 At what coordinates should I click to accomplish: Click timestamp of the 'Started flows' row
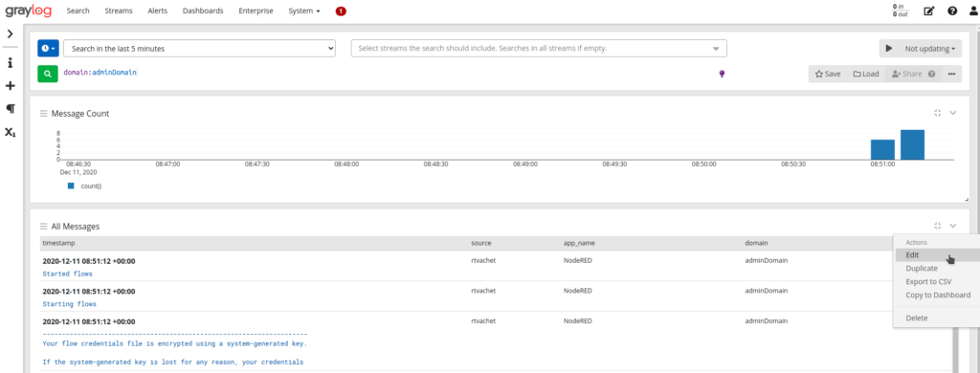pos(89,261)
